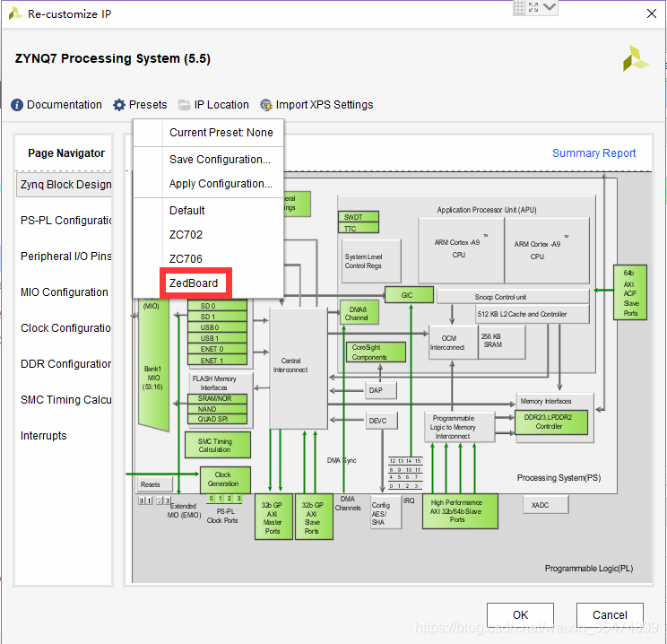Open the Summary Report link
667x644 pixels.
pos(593,152)
